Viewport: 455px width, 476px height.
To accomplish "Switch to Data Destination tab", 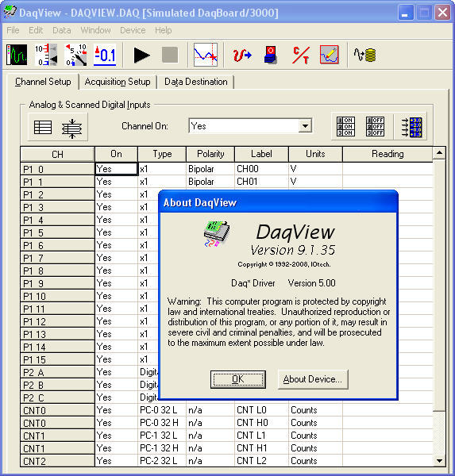I will pos(196,82).
